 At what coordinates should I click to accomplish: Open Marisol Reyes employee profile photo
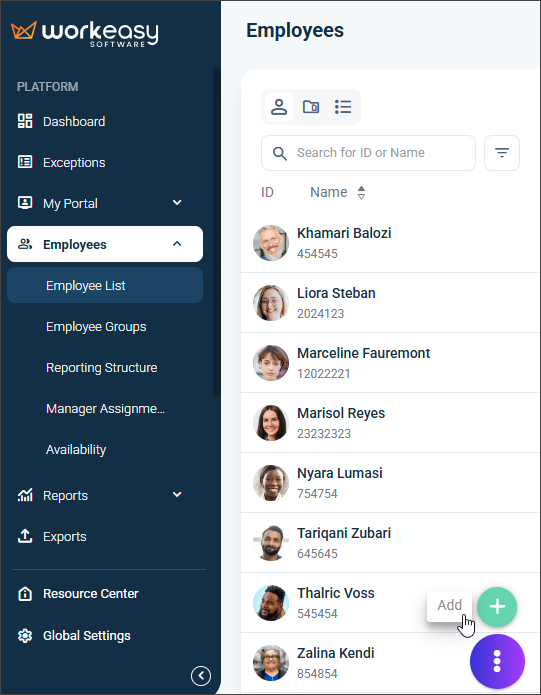tap(271, 422)
